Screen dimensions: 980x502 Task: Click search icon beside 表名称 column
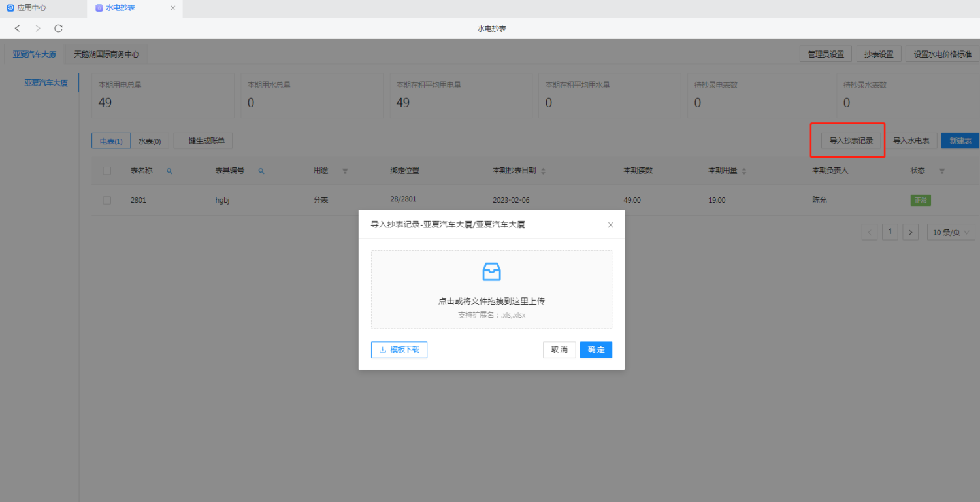pos(169,171)
